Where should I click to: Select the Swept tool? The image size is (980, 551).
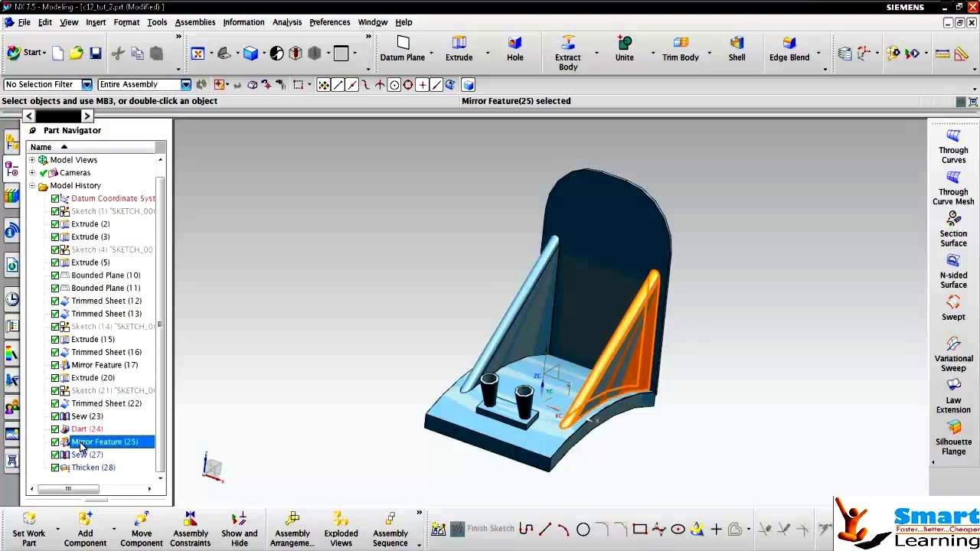click(x=953, y=308)
